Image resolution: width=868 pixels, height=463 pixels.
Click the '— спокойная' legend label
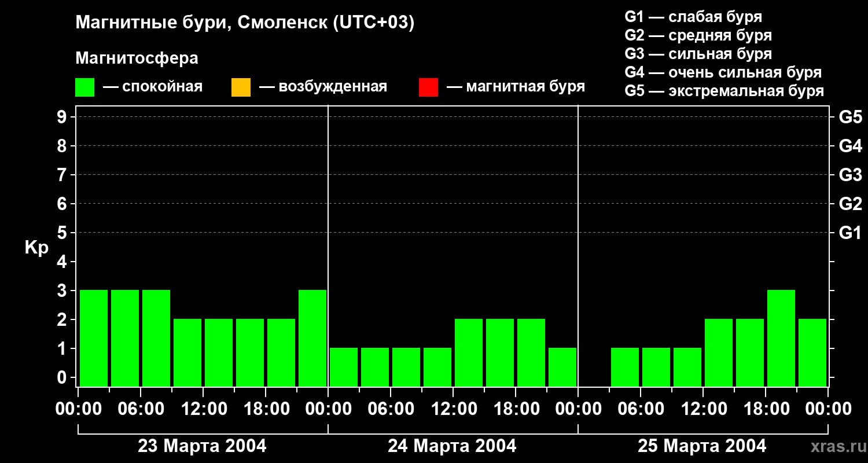pyautogui.click(x=153, y=87)
